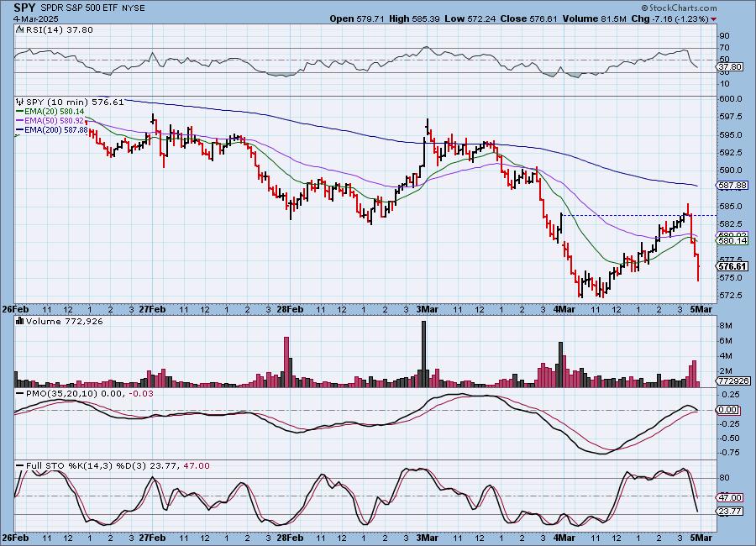Click the EMA(50) 580.92 legend text
The image size is (756, 546).
[54, 121]
